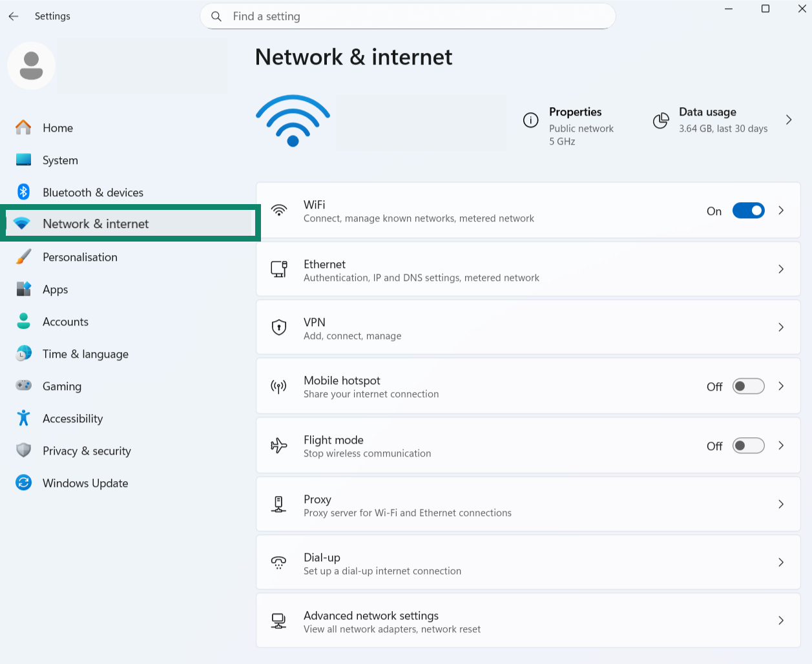Enable Mobile hotspot

point(748,386)
